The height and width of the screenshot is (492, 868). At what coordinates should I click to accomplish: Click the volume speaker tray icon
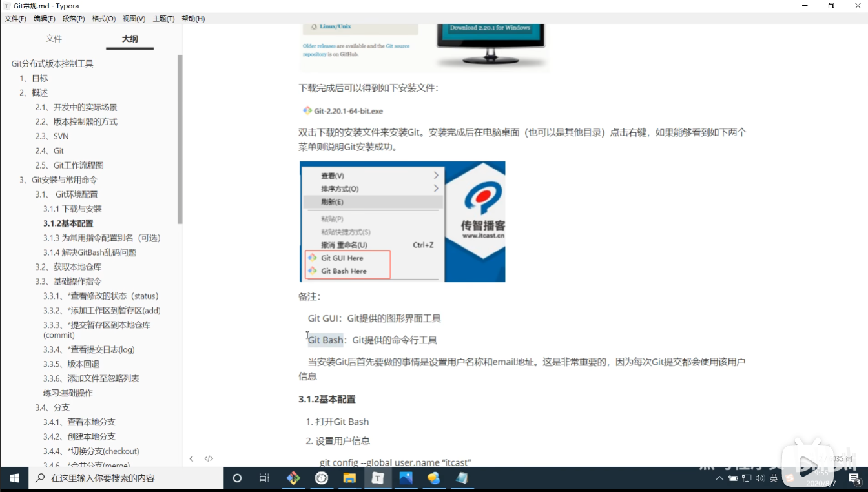(x=760, y=478)
